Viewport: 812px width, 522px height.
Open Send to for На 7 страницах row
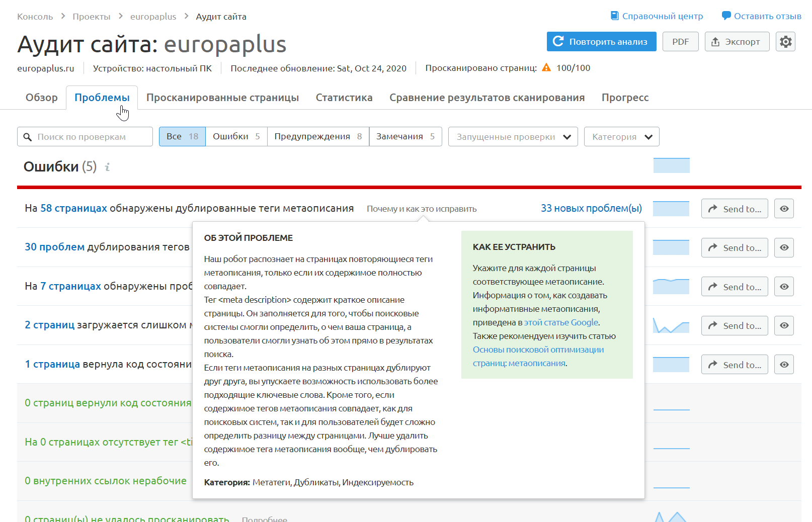(735, 287)
